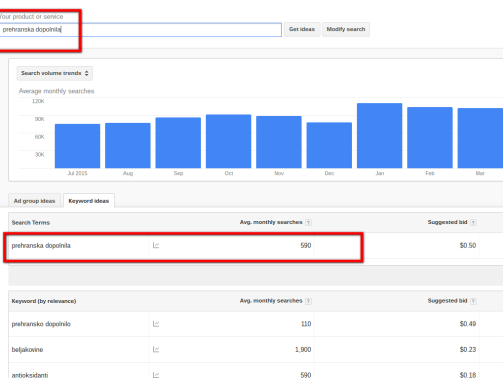The image size is (503, 378).
Task: Click the $0.50 suggested bid value
Action: [468, 246]
